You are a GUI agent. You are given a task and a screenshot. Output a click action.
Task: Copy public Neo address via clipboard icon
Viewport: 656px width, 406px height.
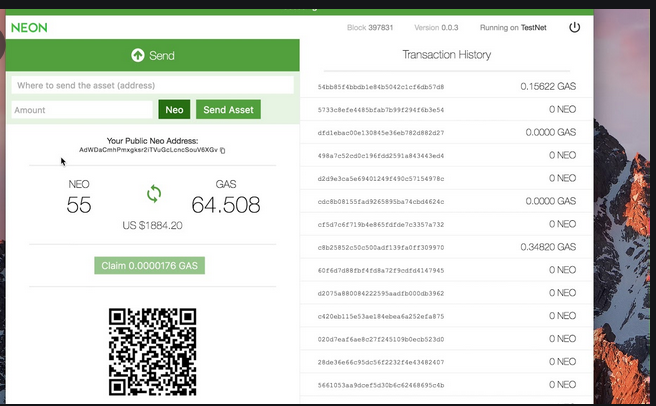click(223, 150)
